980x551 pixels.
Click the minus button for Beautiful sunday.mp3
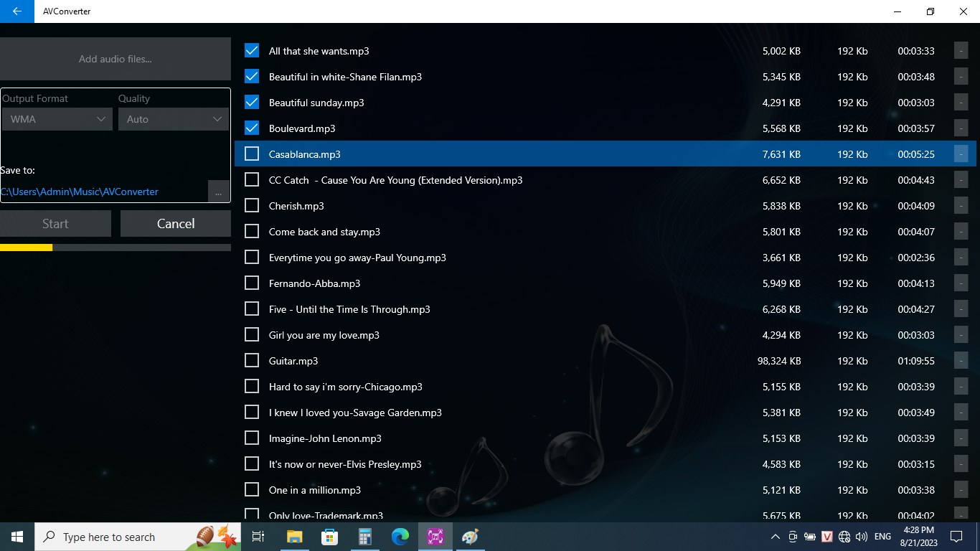coord(961,103)
